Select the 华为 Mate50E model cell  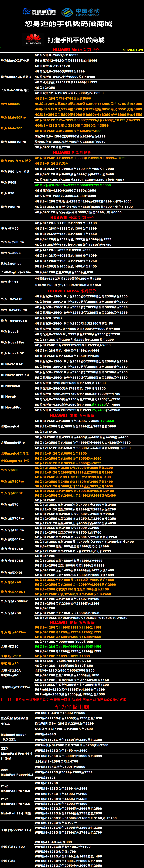pyautogui.click(x=17, y=128)
